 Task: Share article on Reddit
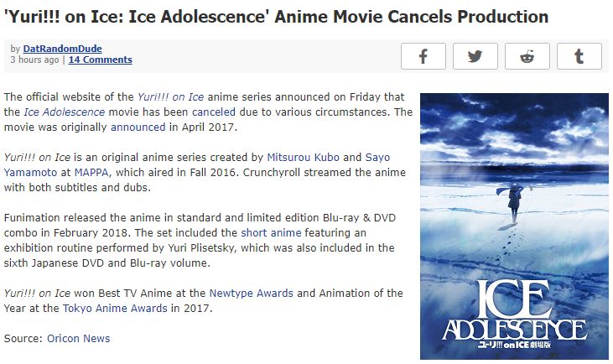(x=527, y=56)
